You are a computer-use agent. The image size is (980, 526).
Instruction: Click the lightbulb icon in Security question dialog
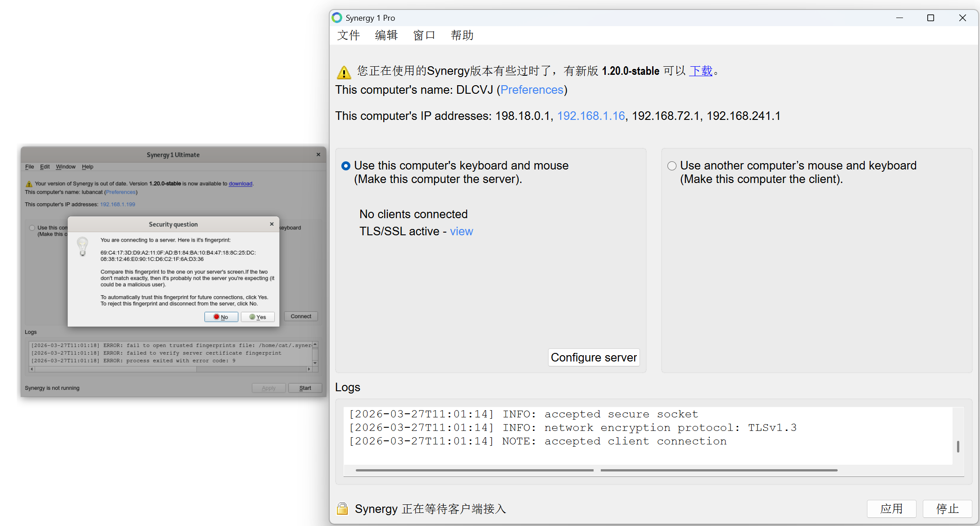click(x=82, y=247)
